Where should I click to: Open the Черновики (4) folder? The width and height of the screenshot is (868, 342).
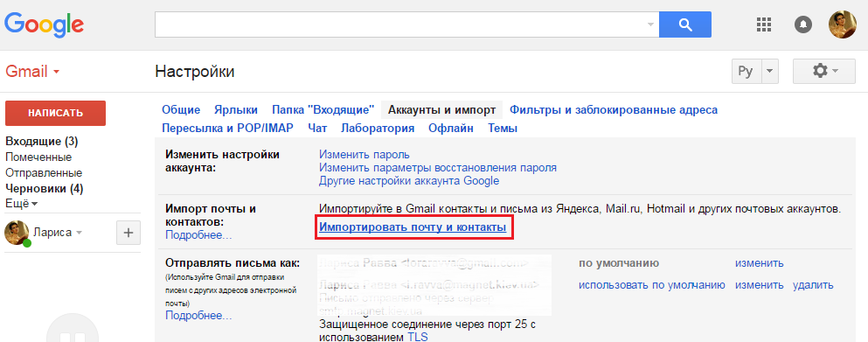click(x=45, y=188)
